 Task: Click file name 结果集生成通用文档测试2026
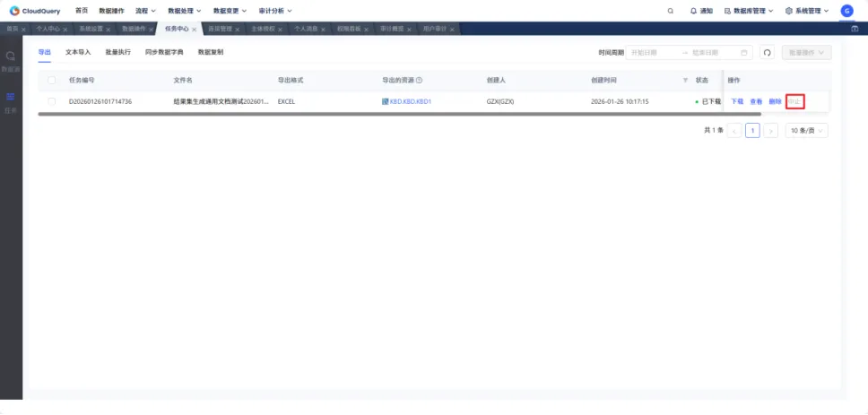221,102
